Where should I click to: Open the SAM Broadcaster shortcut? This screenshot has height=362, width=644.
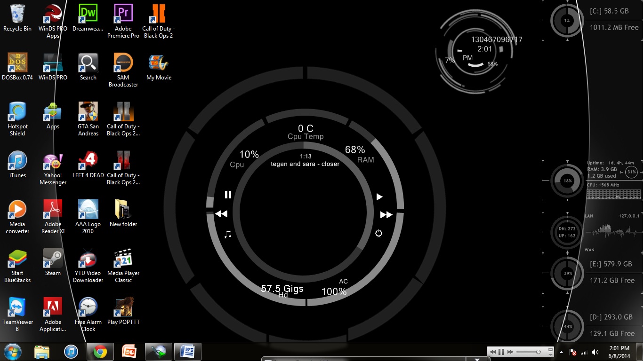click(123, 71)
